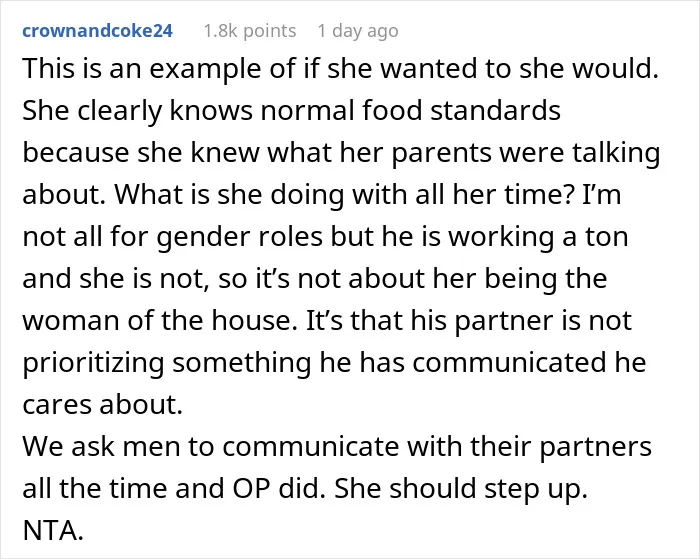The image size is (700, 559).
Task: Click the comment's first line starting 'This is an example'
Action: 340,69
